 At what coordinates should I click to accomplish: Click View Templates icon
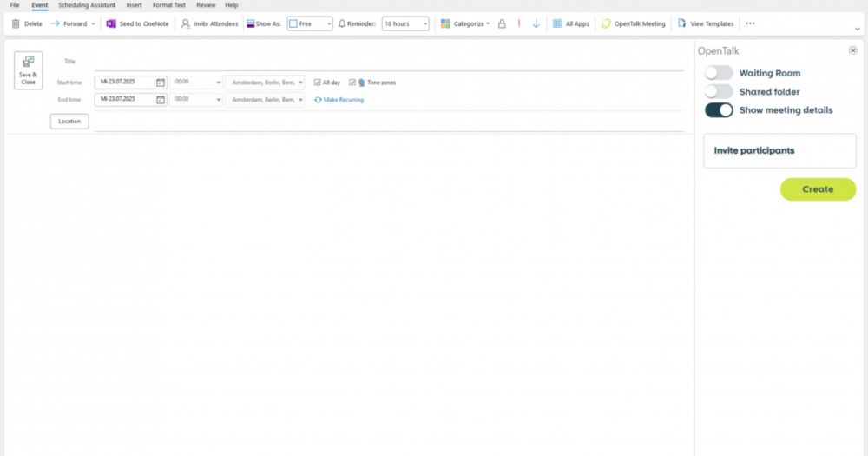pyautogui.click(x=682, y=23)
